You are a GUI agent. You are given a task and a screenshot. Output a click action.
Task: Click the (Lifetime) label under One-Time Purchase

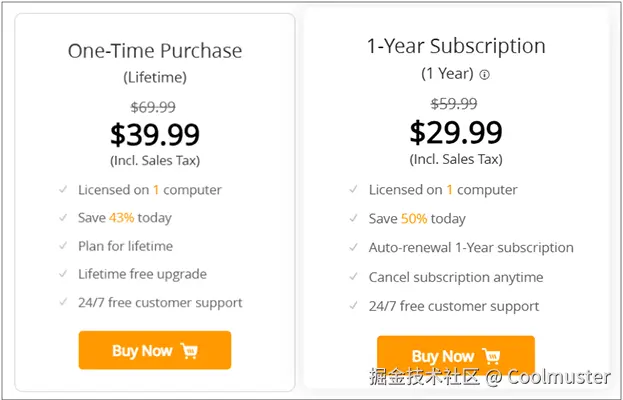(x=155, y=77)
